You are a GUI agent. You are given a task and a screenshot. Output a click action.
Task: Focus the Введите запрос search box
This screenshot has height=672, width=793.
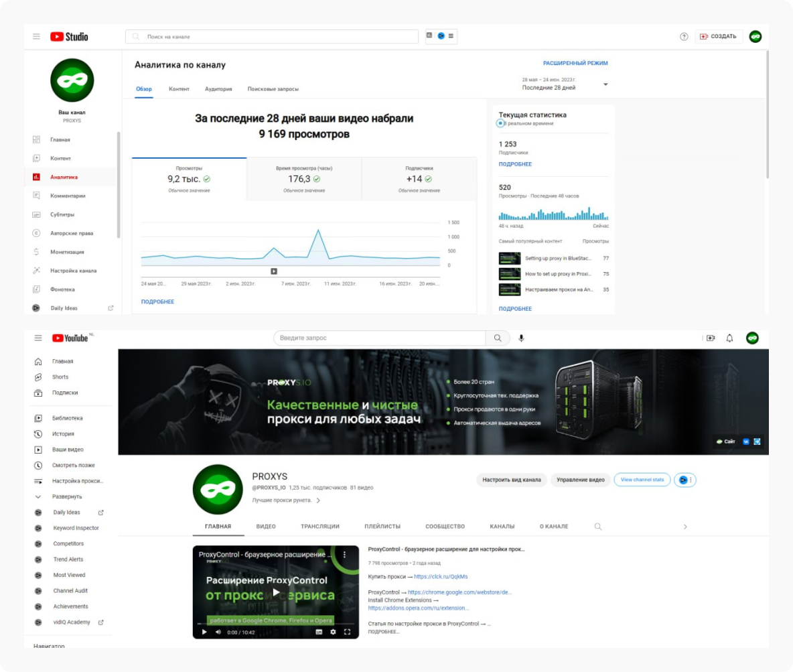pyautogui.click(x=379, y=338)
